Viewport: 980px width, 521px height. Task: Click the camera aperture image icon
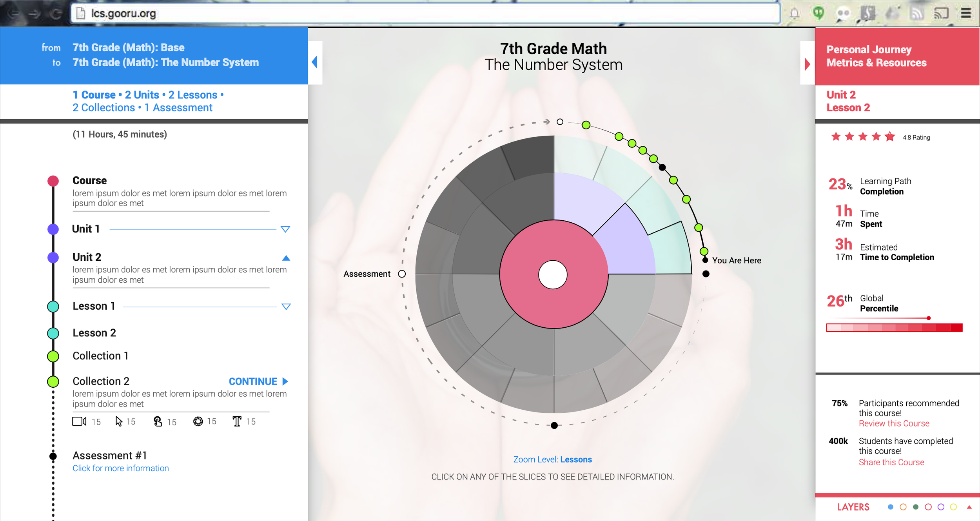(198, 421)
